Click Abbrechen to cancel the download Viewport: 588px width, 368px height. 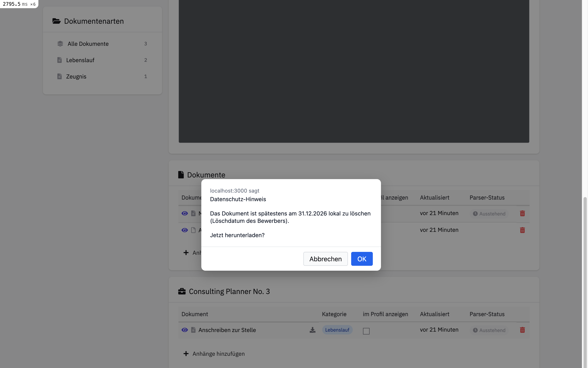[325, 259]
